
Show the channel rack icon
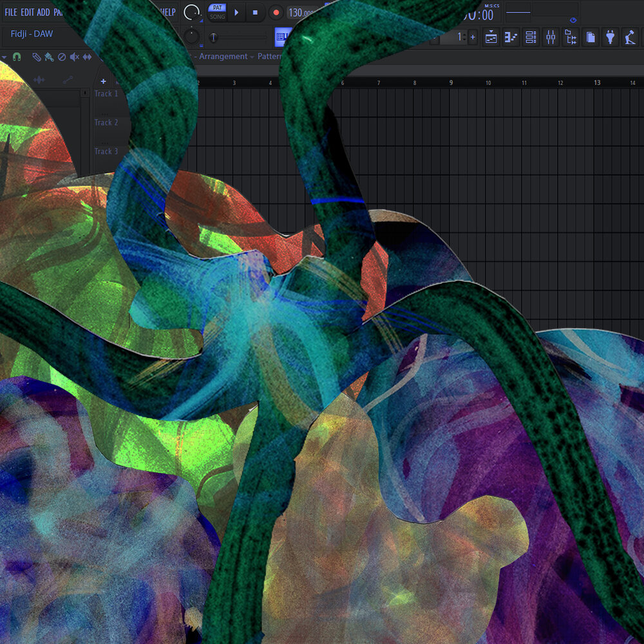(531, 37)
